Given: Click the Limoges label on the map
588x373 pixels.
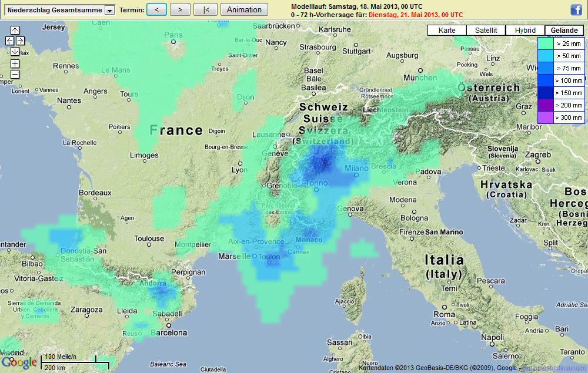Looking at the screenshot, I should (x=144, y=155).
